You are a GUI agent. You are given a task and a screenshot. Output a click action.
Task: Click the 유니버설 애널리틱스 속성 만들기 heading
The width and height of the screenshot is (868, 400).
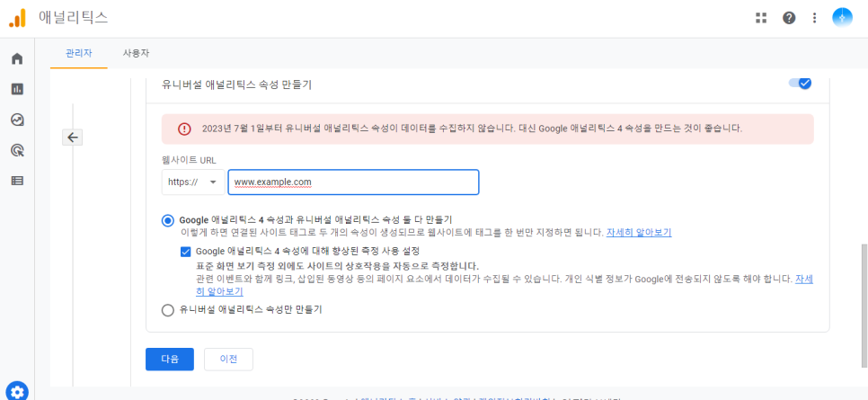237,84
